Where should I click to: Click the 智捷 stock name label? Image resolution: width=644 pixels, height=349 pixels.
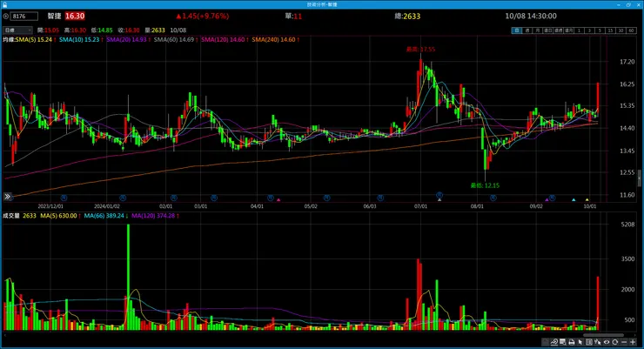coord(54,16)
